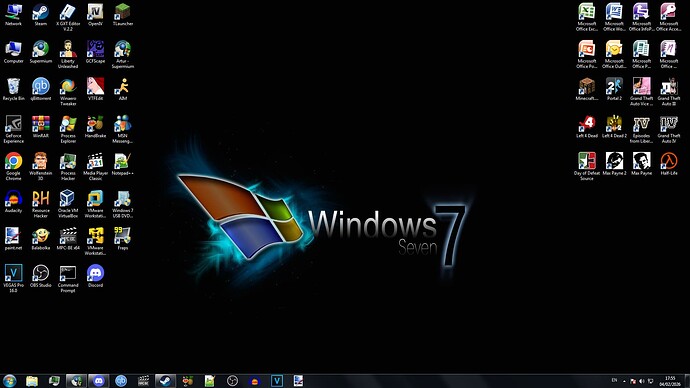Select the AIM running man icon
Viewport: 690px width, 388px height.
tap(122, 89)
